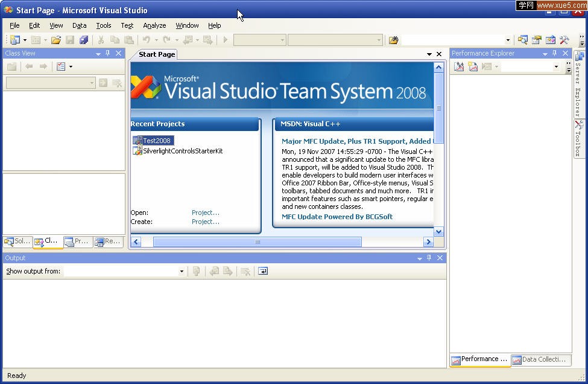Click the Cut scissors icon

[x=101, y=40]
